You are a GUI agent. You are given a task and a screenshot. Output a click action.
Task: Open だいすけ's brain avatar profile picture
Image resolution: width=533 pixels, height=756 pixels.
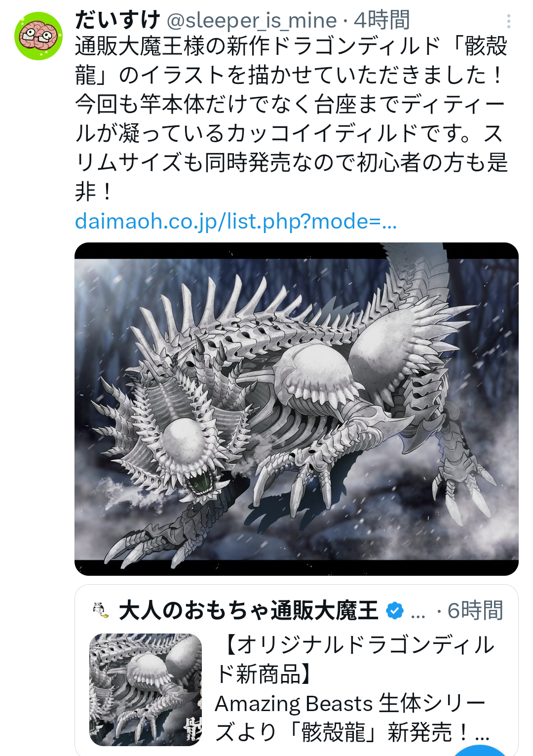point(38,36)
